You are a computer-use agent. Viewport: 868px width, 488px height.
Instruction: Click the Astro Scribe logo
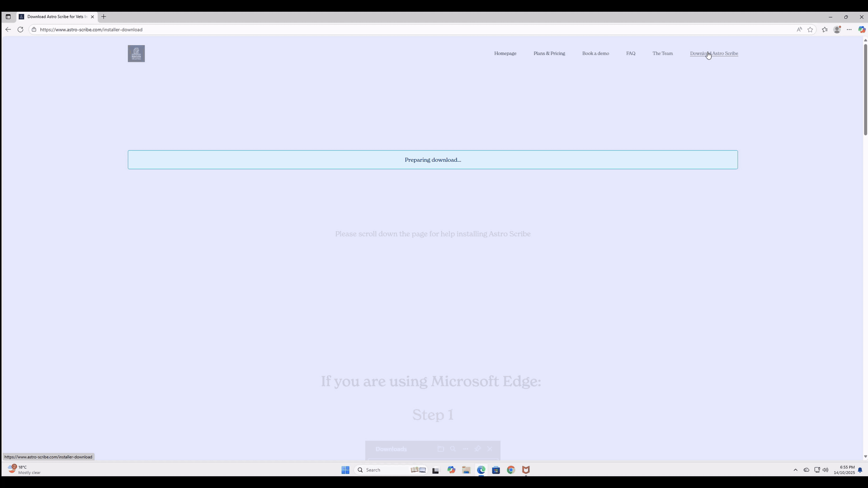(136, 53)
